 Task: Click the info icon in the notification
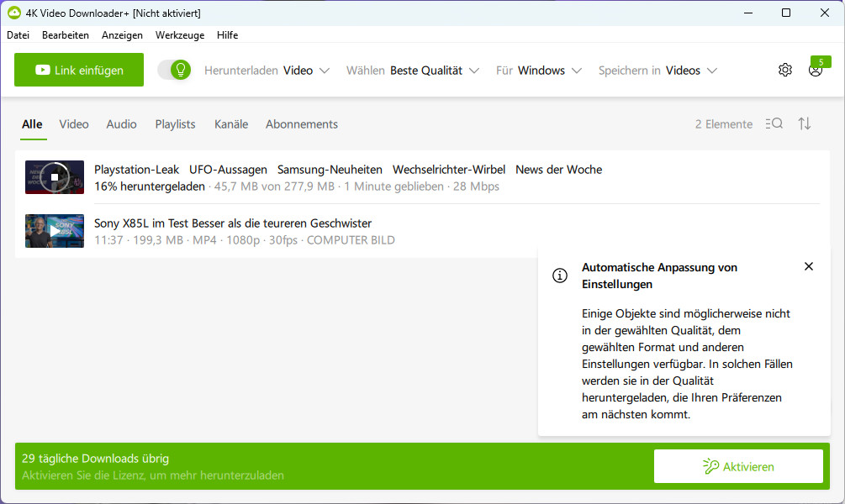coord(560,276)
